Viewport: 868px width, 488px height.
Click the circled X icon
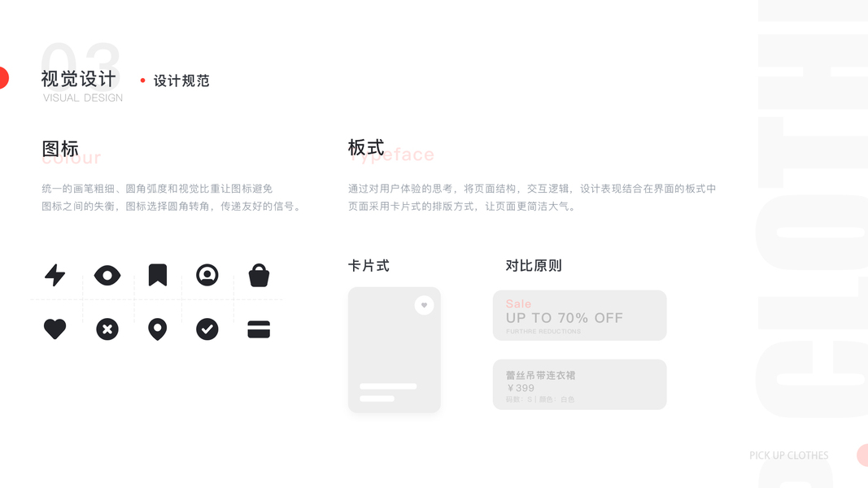[107, 329]
